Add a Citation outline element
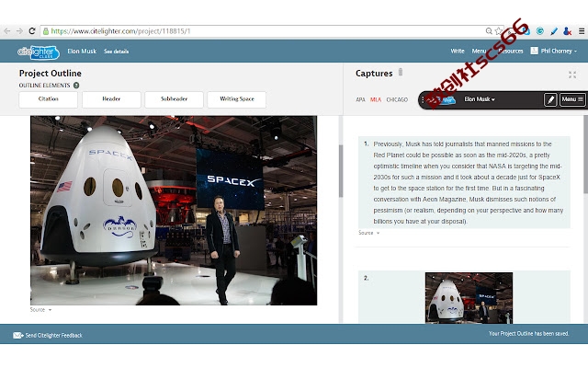The width and height of the screenshot is (588, 368). click(x=49, y=99)
